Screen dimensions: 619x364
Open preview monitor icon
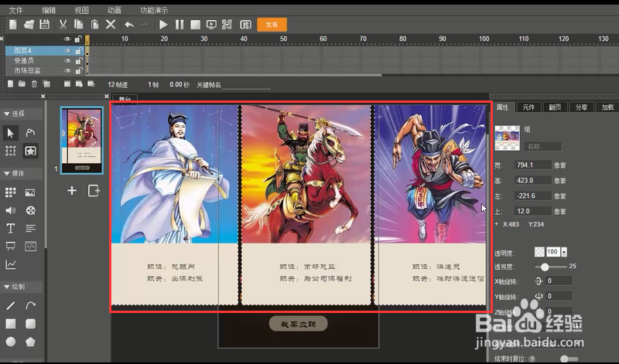point(211,25)
